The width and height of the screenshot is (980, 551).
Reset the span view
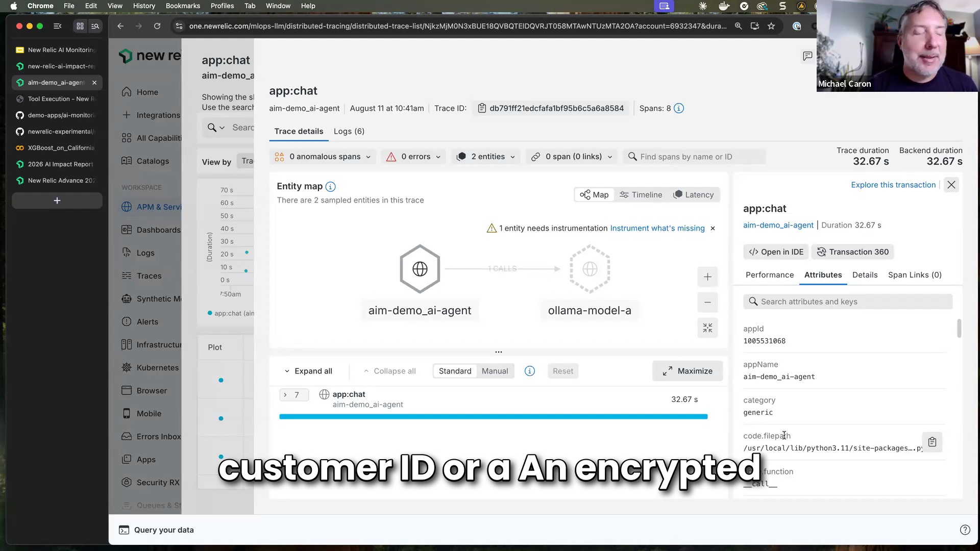click(x=563, y=371)
